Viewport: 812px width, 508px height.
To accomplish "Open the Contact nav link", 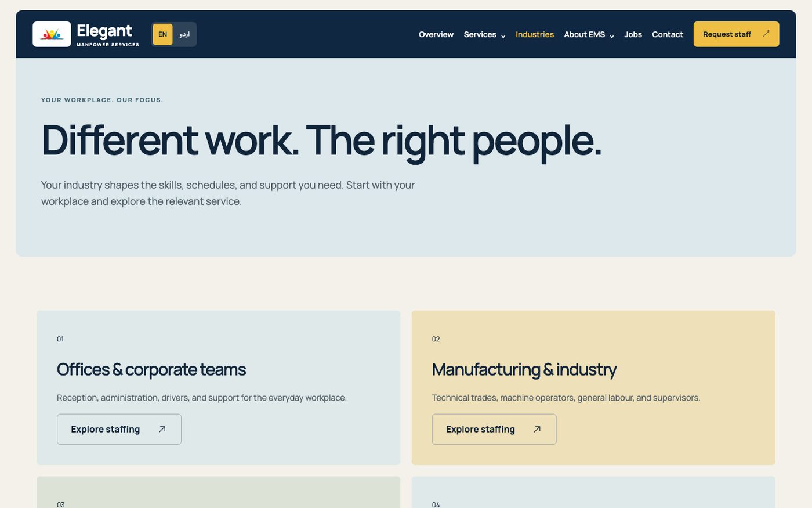I will [668, 34].
